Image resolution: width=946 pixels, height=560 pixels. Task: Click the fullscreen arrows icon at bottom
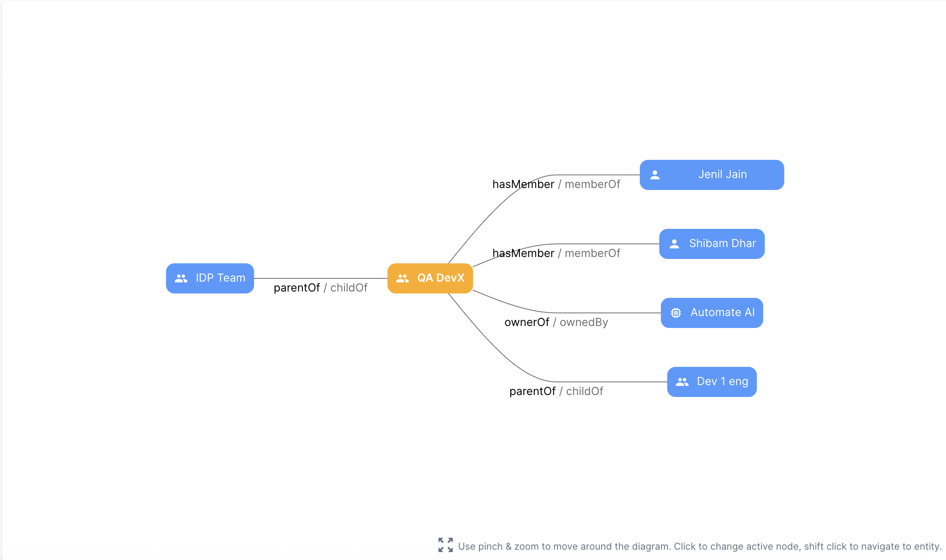click(445, 545)
